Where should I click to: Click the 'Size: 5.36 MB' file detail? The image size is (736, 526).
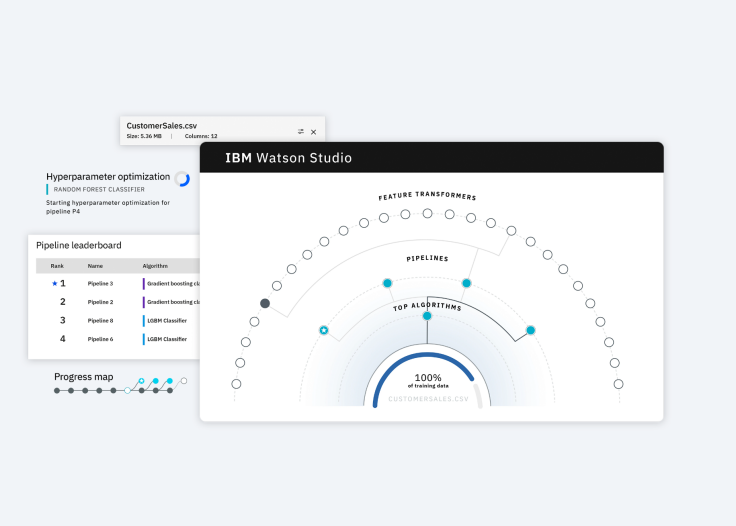click(x=144, y=136)
